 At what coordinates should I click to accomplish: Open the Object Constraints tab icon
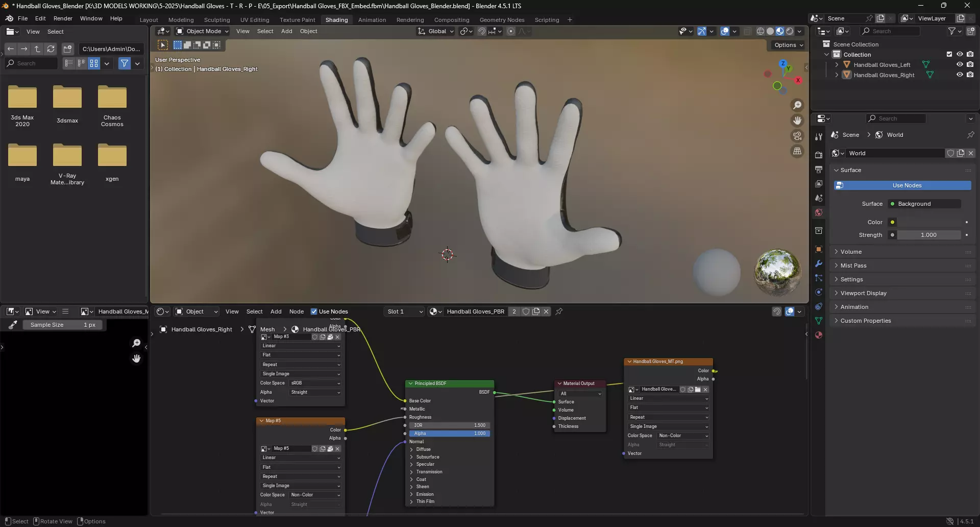[819, 306]
